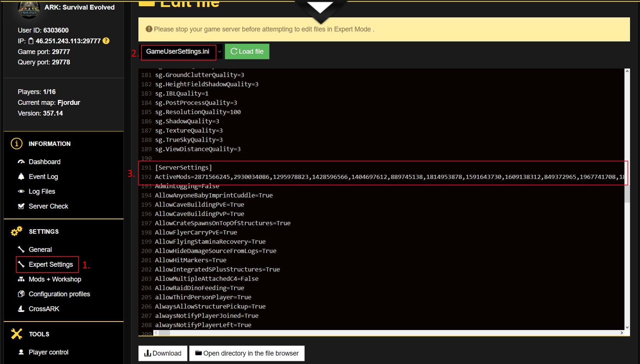Screen dimensions: 640x364
Task: Click the AllowHitMarkers=True line
Action: click(191, 260)
